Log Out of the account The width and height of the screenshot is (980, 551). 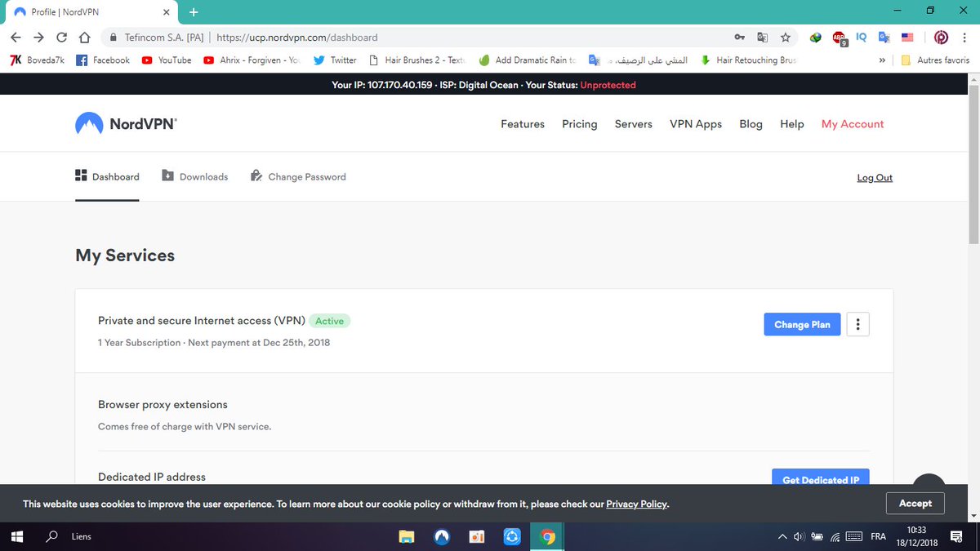pyautogui.click(x=875, y=177)
